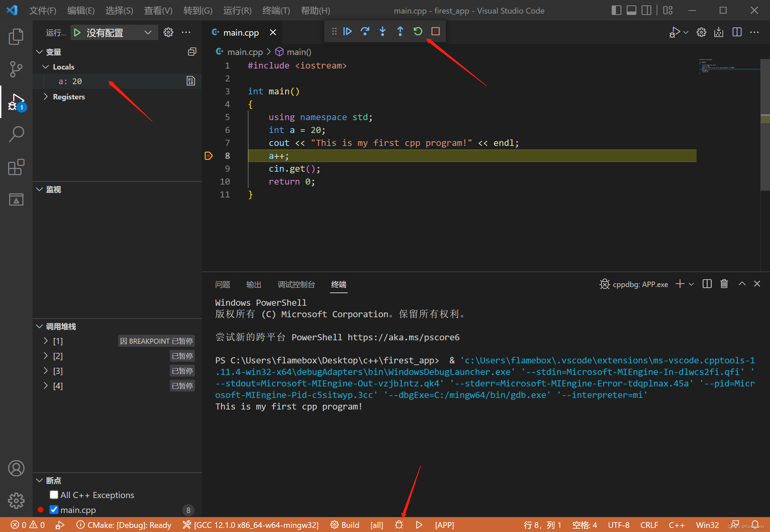Restart the debug session
This screenshot has width=770, height=532.
pos(418,32)
